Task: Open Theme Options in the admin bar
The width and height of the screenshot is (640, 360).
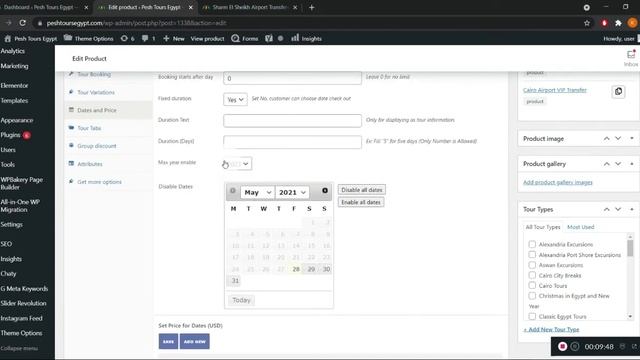Action: tap(89, 38)
